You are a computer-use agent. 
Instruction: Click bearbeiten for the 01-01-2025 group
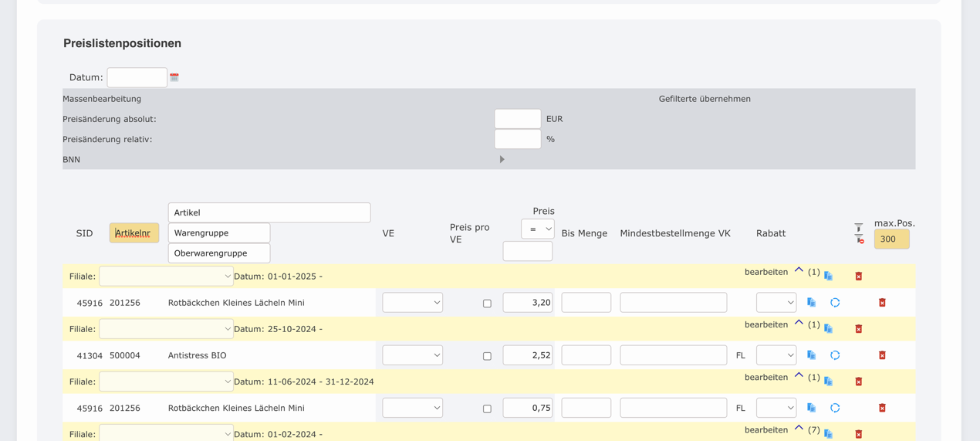(x=765, y=272)
